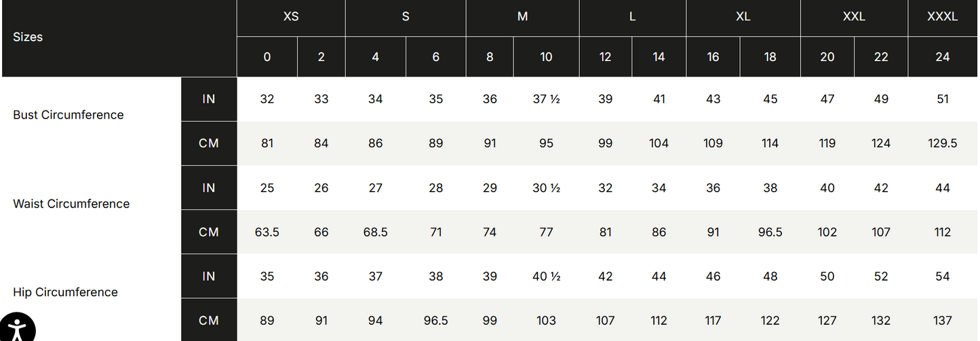Click the IN unit cell for Bust
980x341 pixels.
tap(209, 99)
